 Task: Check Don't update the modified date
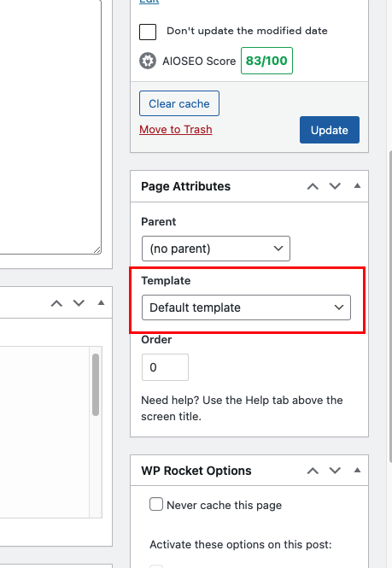pos(148,32)
